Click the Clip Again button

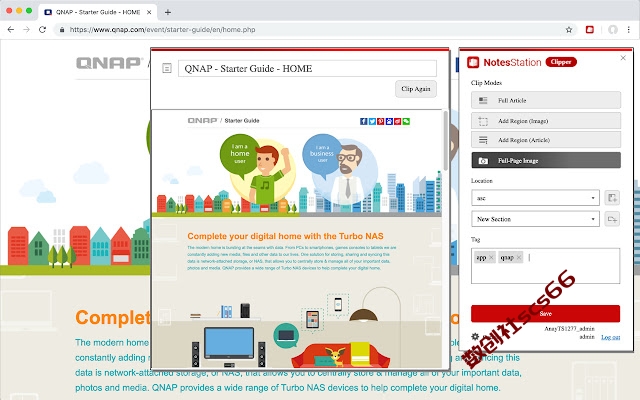[x=416, y=89]
